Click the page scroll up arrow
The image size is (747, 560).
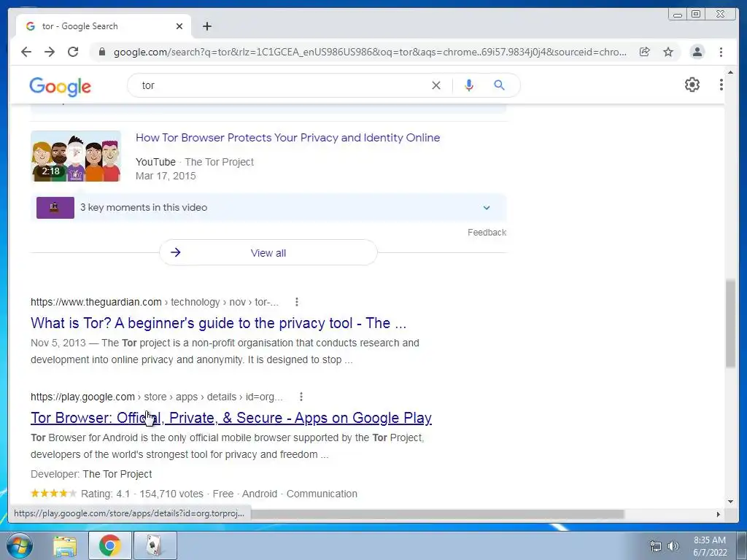point(730,73)
